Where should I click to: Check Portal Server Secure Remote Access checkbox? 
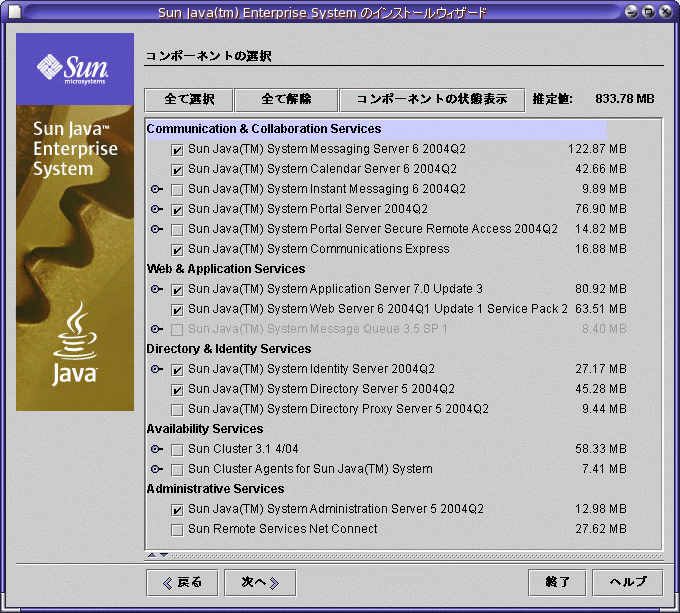[177, 230]
